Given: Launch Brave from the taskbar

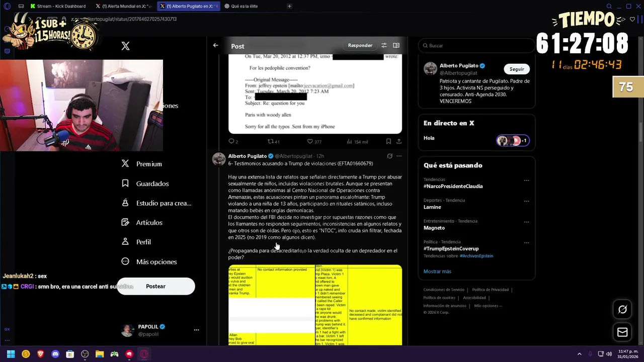Looking at the screenshot, I should (x=40, y=354).
